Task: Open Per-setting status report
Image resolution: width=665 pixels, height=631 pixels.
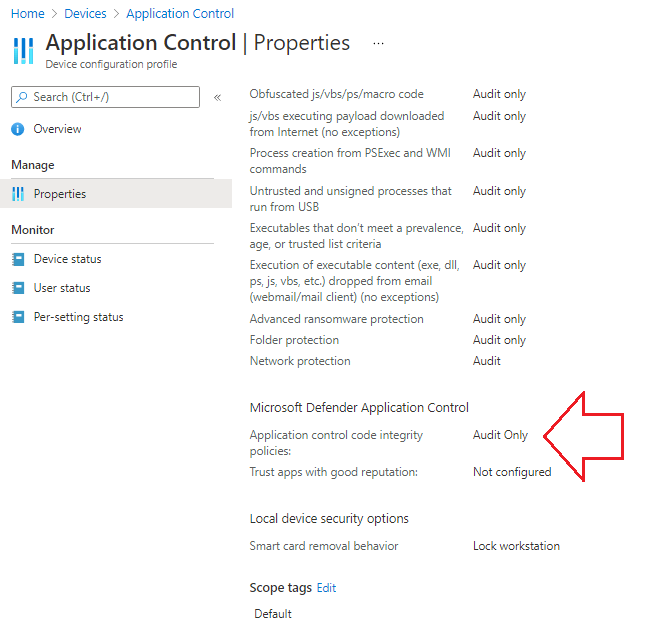Action: (x=78, y=317)
